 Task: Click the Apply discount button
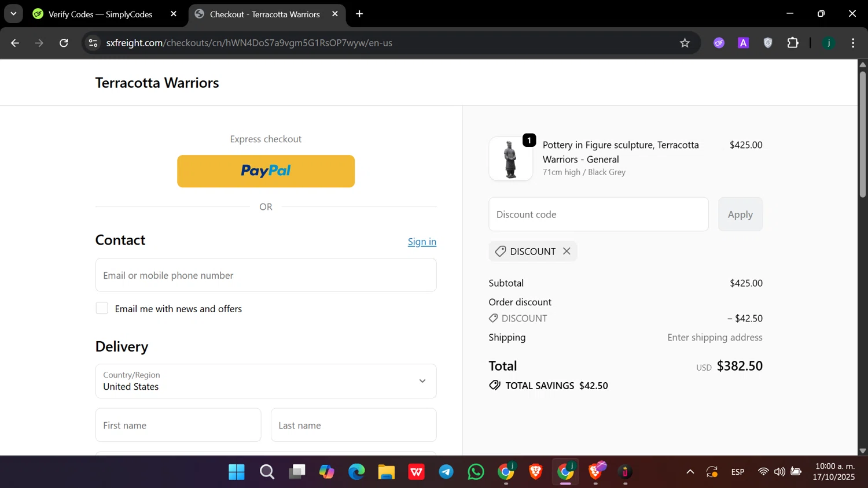click(740, 215)
